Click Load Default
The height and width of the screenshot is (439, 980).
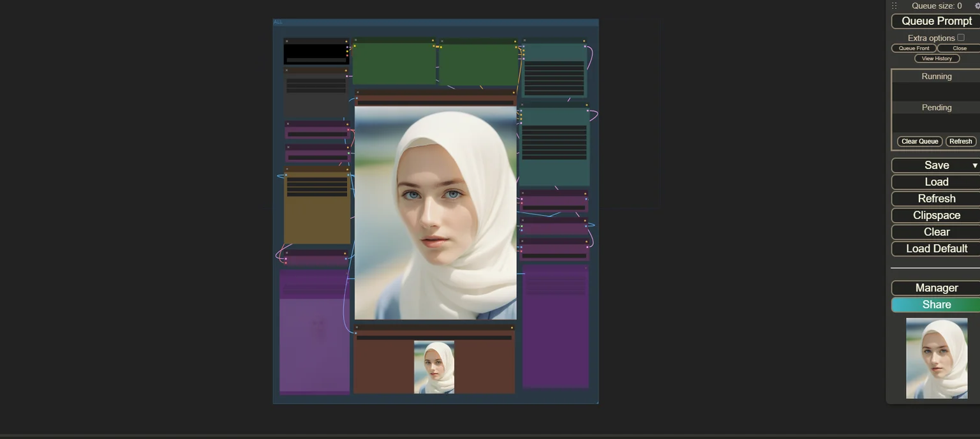[936, 248]
